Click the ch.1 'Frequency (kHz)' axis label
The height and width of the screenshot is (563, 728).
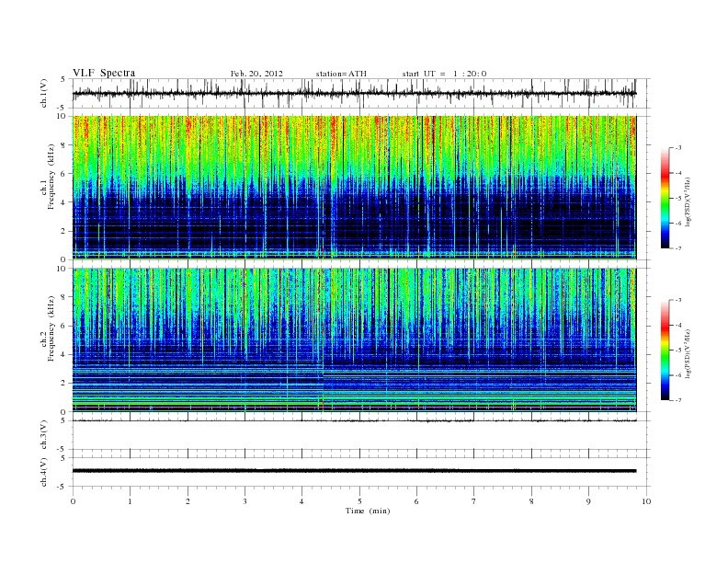point(51,177)
